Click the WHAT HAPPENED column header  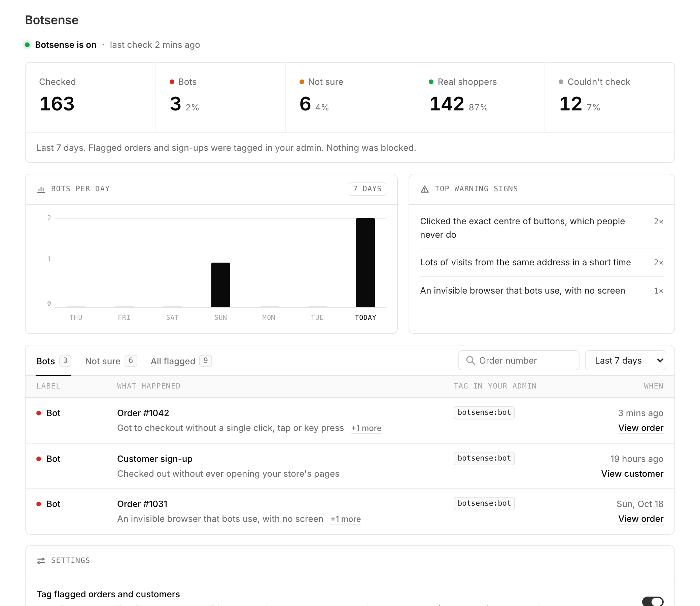click(149, 386)
